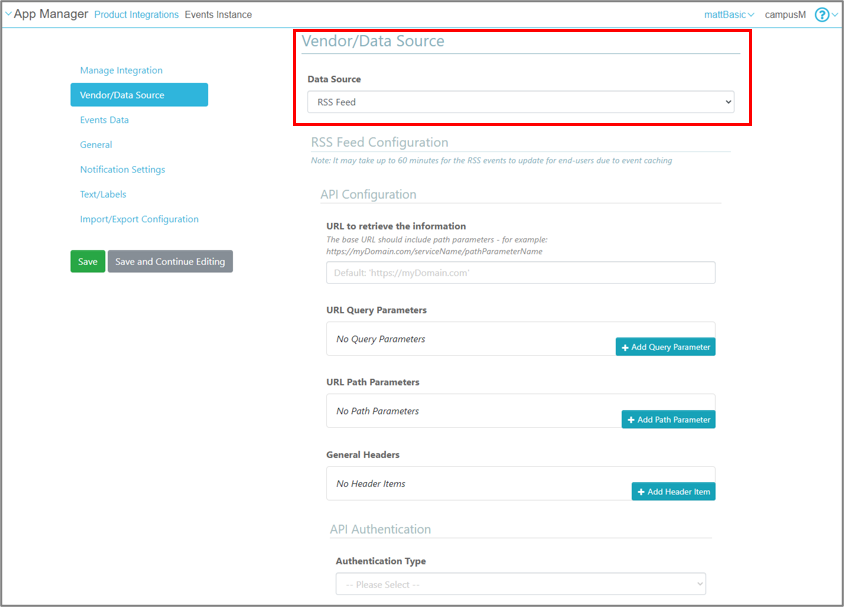Open Import/Export Configuration in sidebar
Image resolution: width=844 pixels, height=607 pixels.
(x=139, y=219)
